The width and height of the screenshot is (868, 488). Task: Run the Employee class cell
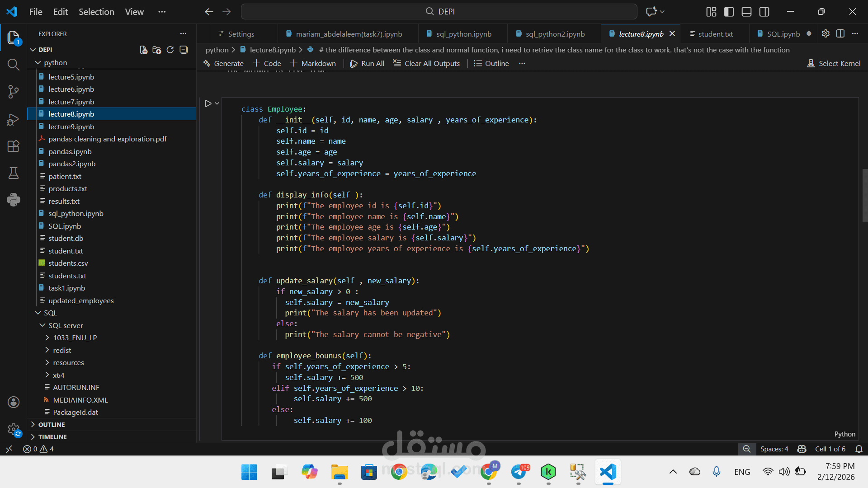pos(208,103)
